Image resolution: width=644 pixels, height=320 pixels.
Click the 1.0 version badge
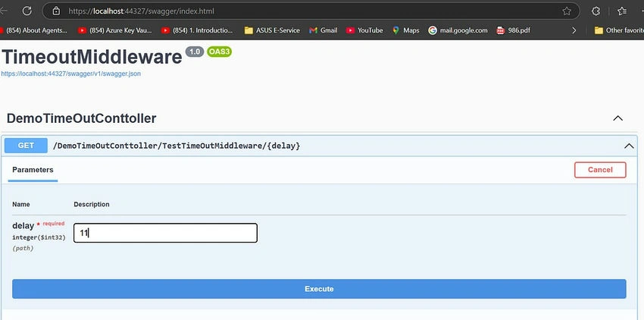195,52
